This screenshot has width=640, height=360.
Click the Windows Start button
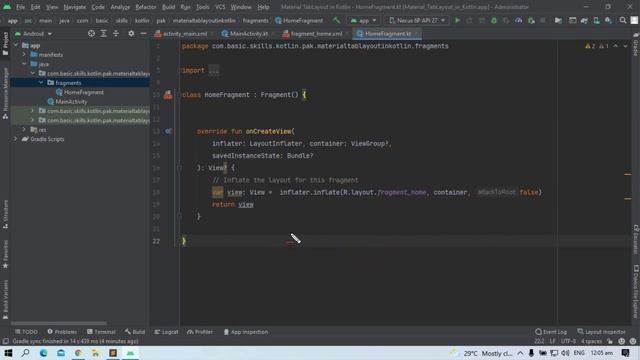pyautogui.click(x=8, y=353)
